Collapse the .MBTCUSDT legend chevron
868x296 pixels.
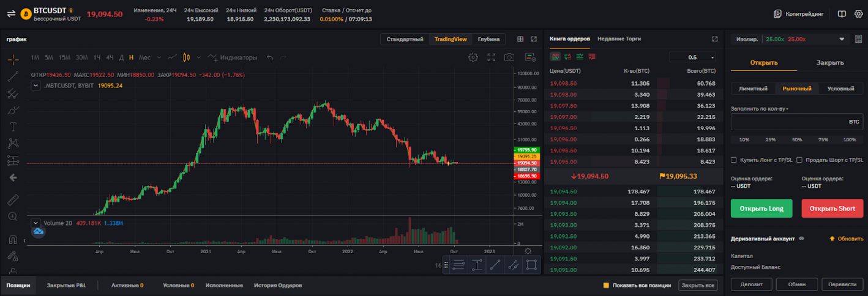[36, 86]
